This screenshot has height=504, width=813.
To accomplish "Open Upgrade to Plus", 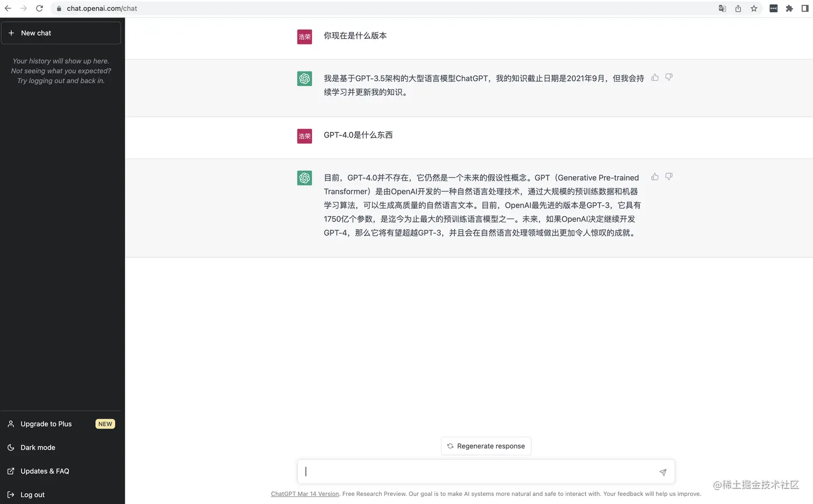I will click(x=46, y=424).
